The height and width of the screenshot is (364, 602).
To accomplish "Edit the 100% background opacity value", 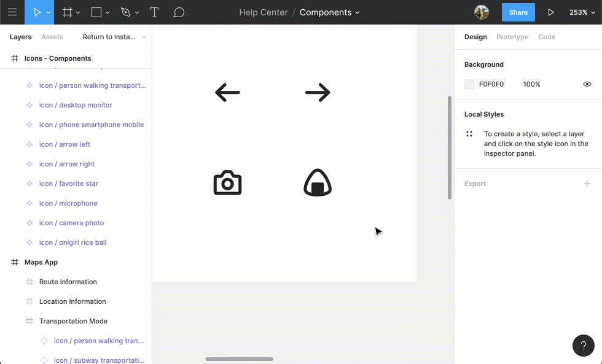I will [x=532, y=84].
